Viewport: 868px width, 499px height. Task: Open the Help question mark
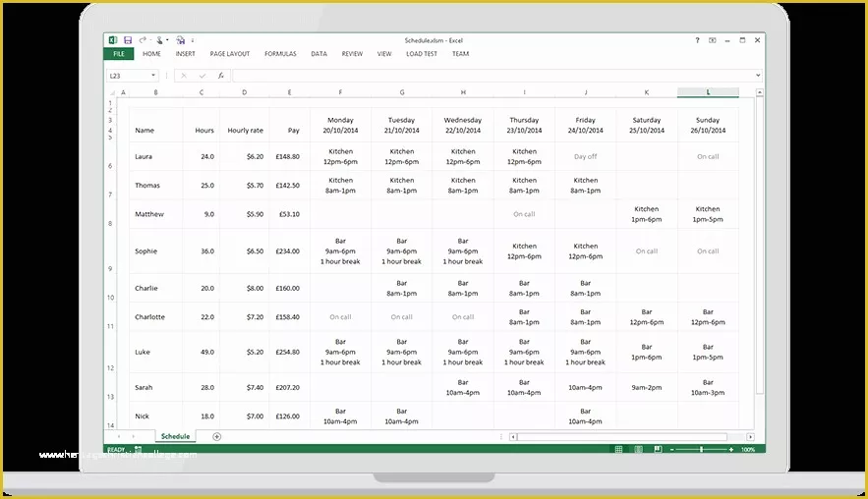coord(697,40)
